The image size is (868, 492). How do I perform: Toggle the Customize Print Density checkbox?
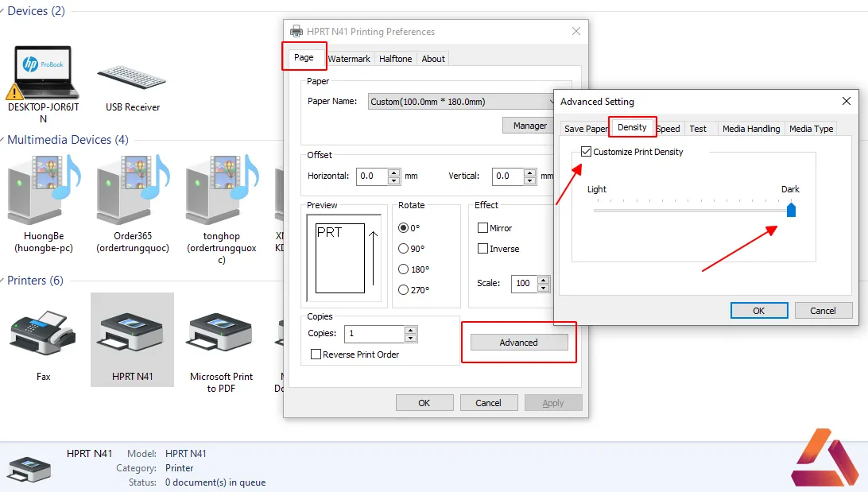point(587,152)
